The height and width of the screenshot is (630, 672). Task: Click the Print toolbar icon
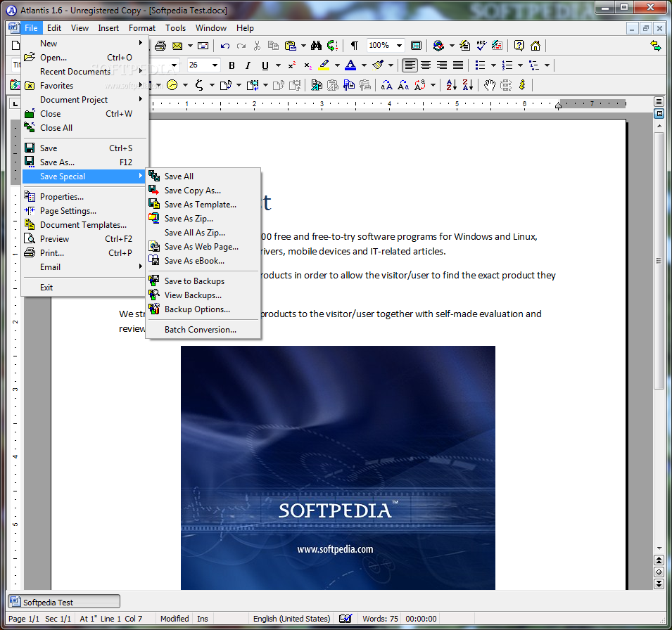pos(160,46)
